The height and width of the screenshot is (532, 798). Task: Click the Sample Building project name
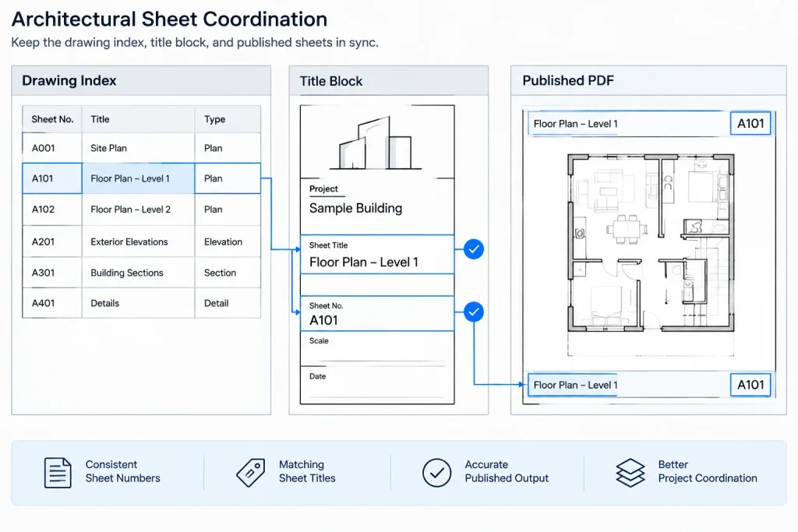[355, 209]
